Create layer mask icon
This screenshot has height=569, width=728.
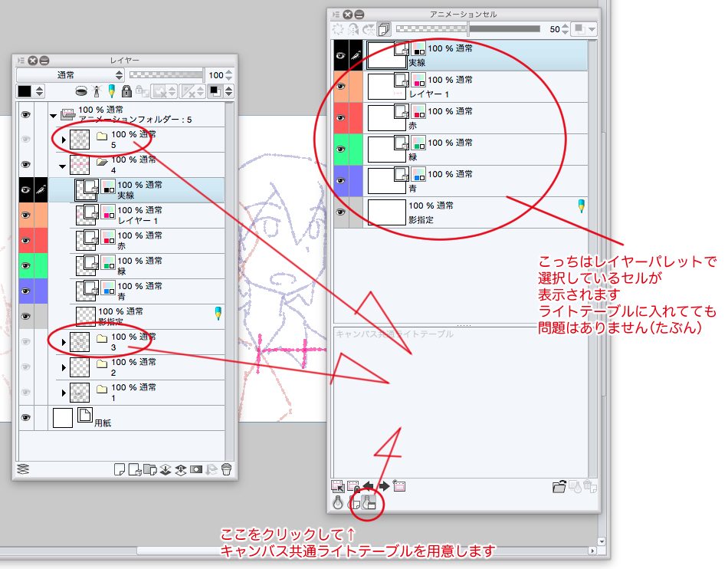(x=196, y=469)
